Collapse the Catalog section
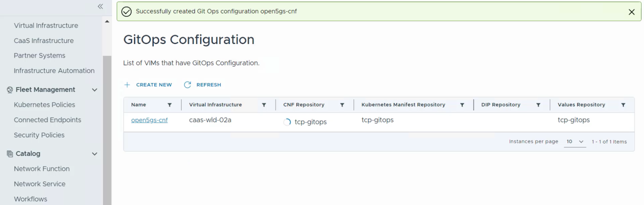 (x=95, y=154)
